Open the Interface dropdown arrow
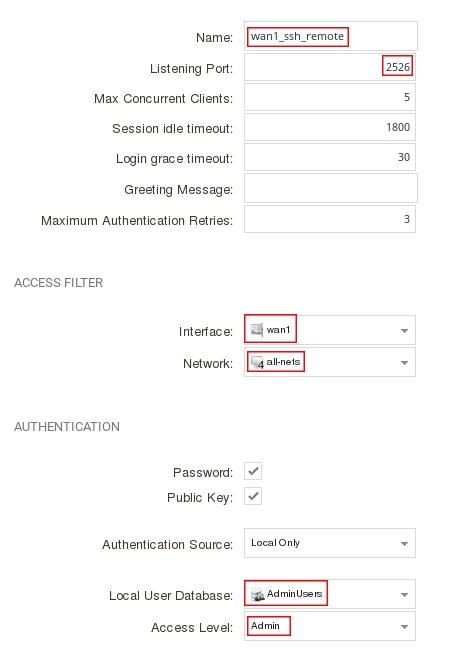 pyautogui.click(x=404, y=331)
